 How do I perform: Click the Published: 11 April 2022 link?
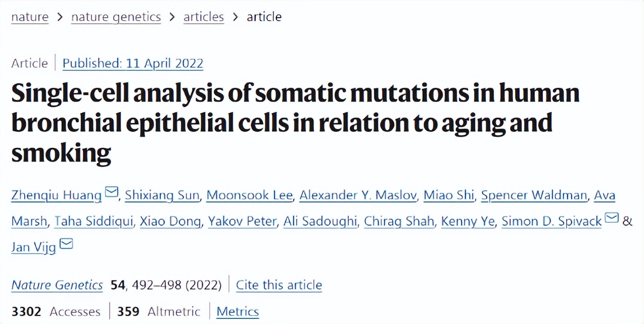coord(132,63)
